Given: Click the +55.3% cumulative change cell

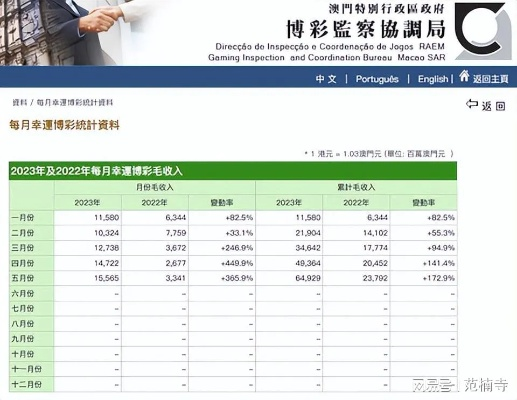Looking at the screenshot, I should coord(441,233).
